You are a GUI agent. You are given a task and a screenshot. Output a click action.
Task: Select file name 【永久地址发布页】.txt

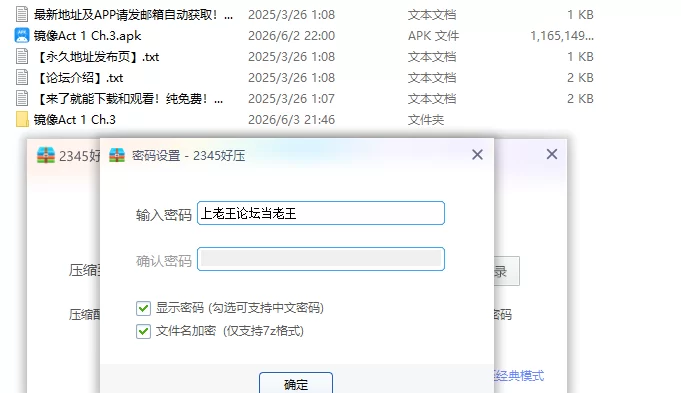96,57
